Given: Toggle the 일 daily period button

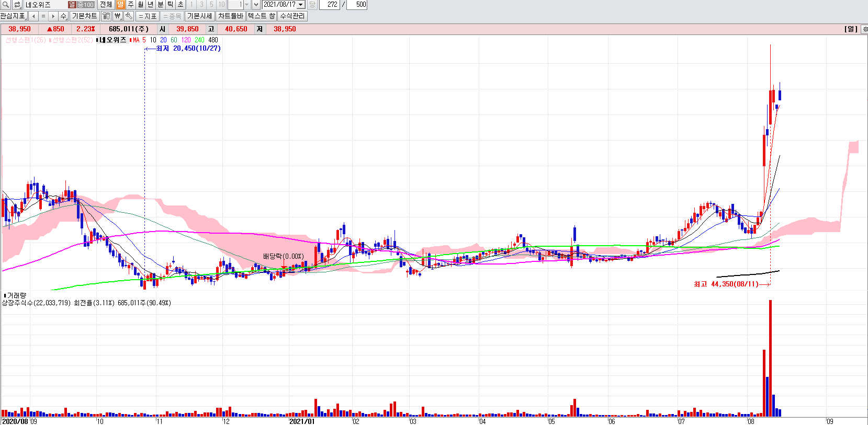Looking at the screenshot, I should 121,5.
